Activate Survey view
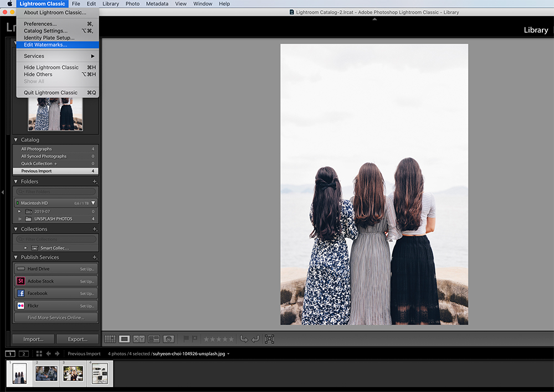 [x=155, y=339]
